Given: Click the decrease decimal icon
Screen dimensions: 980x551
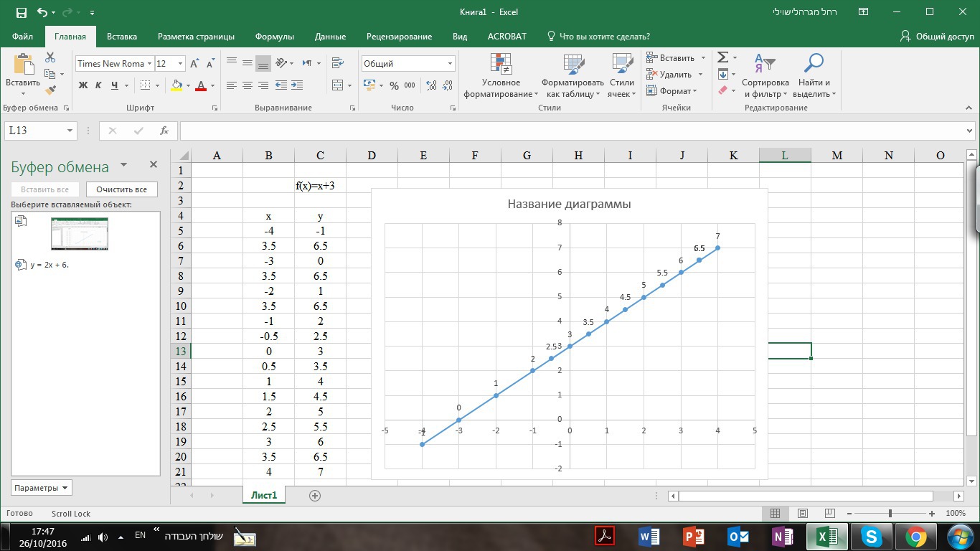Looking at the screenshot, I should click(448, 85).
